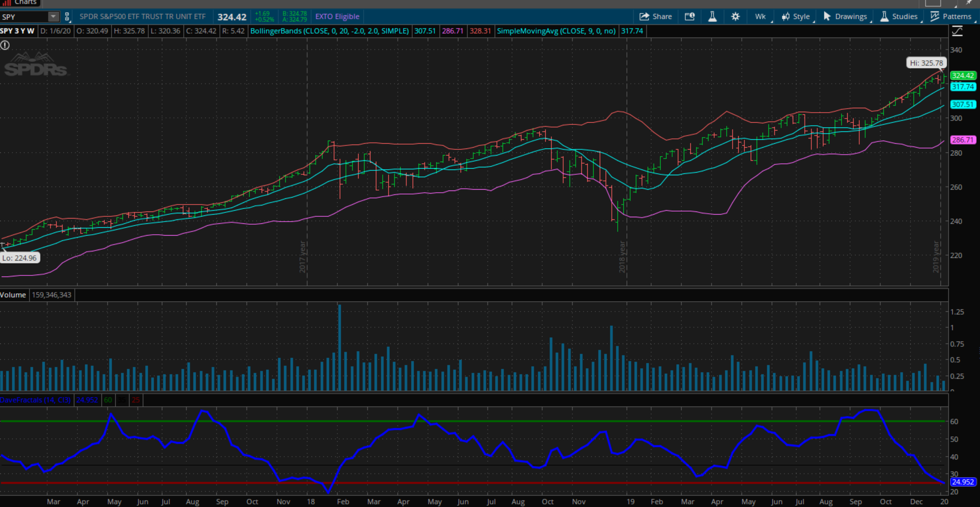Viewport: 980px width, 507px height.
Task: Expand the SPY symbol selector arrow
Action: coord(54,17)
